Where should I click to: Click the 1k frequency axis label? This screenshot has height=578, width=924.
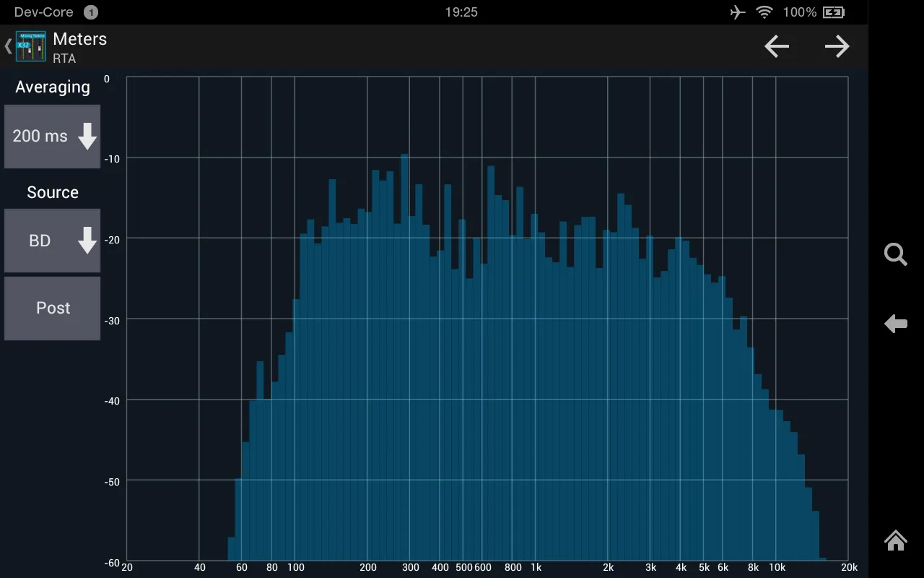(536, 568)
